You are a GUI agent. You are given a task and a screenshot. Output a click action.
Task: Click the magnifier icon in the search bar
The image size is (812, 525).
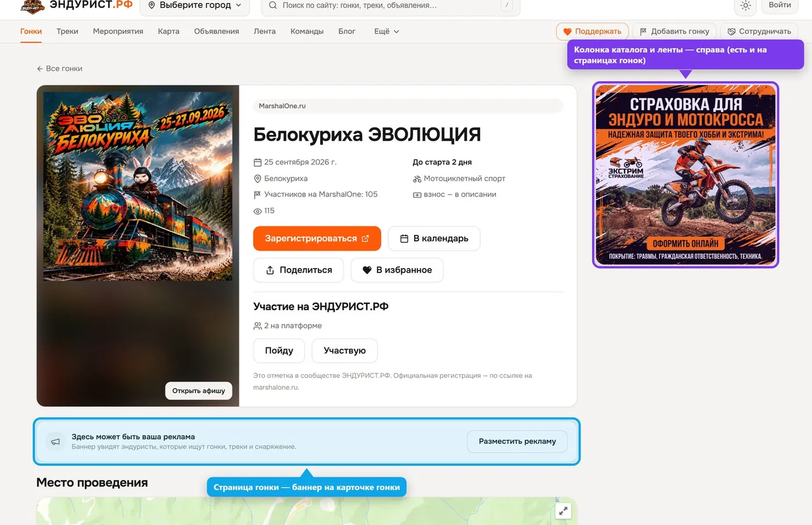273,5
